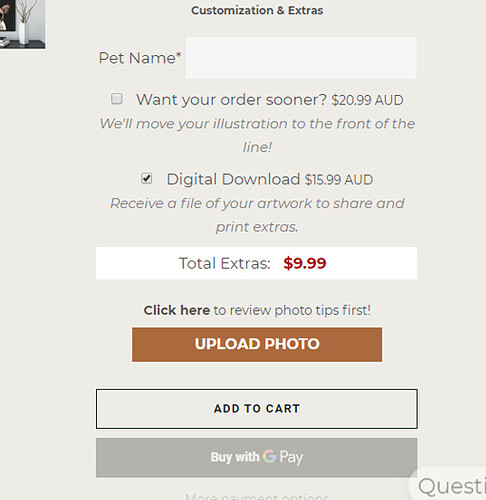Click the ADD TO CART button

(x=257, y=409)
